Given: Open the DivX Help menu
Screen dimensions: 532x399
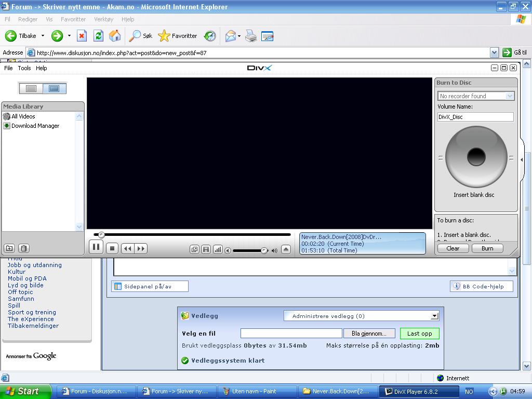Looking at the screenshot, I should coord(42,68).
